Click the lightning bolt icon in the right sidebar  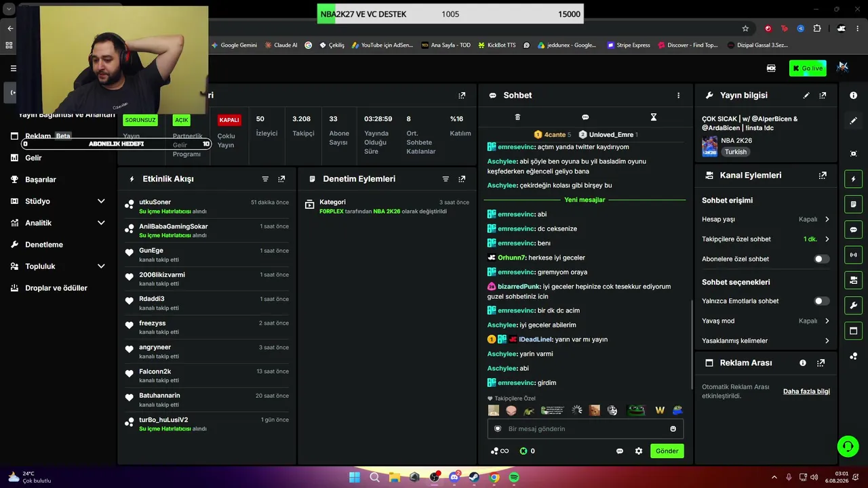853,179
